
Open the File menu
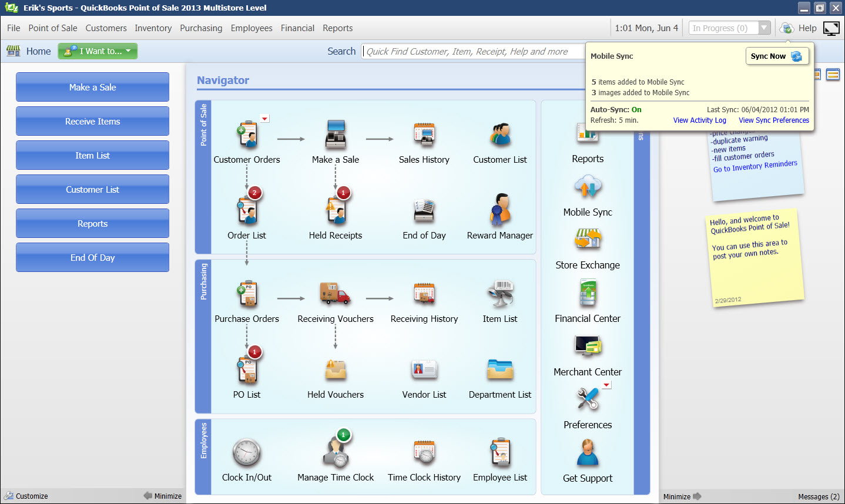coord(14,28)
